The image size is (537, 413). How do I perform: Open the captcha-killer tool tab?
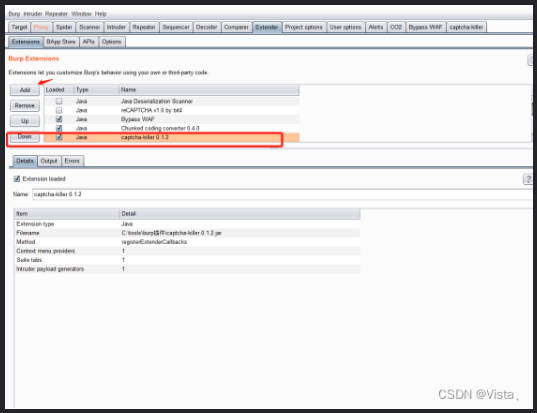pyautogui.click(x=466, y=27)
